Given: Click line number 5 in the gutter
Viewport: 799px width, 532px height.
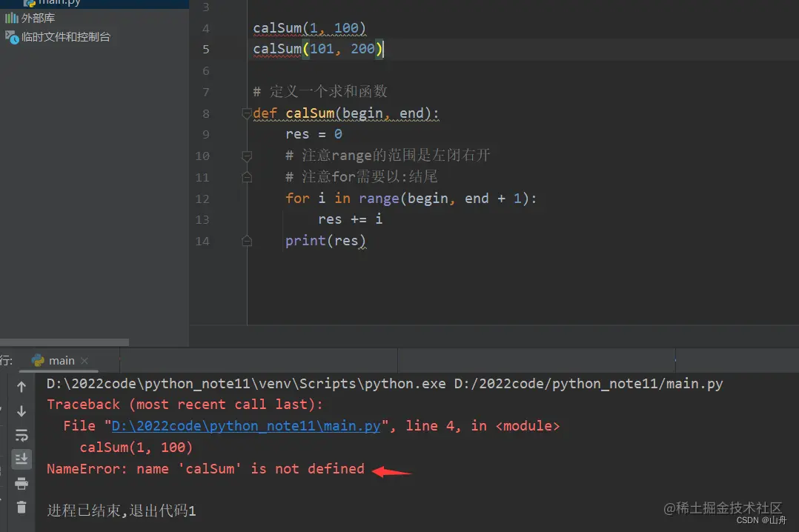Looking at the screenshot, I should tap(206, 50).
